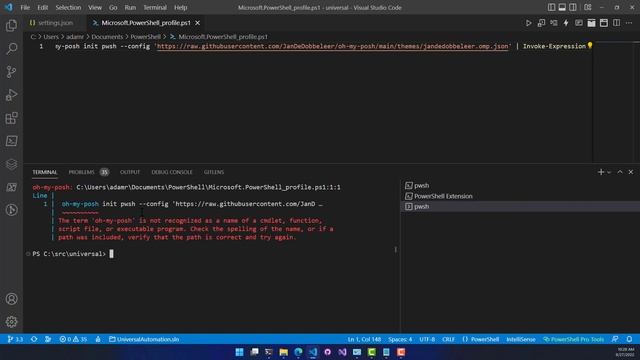This screenshot has height=360, width=640.
Task: Click the Run file play button
Action: 528,23
